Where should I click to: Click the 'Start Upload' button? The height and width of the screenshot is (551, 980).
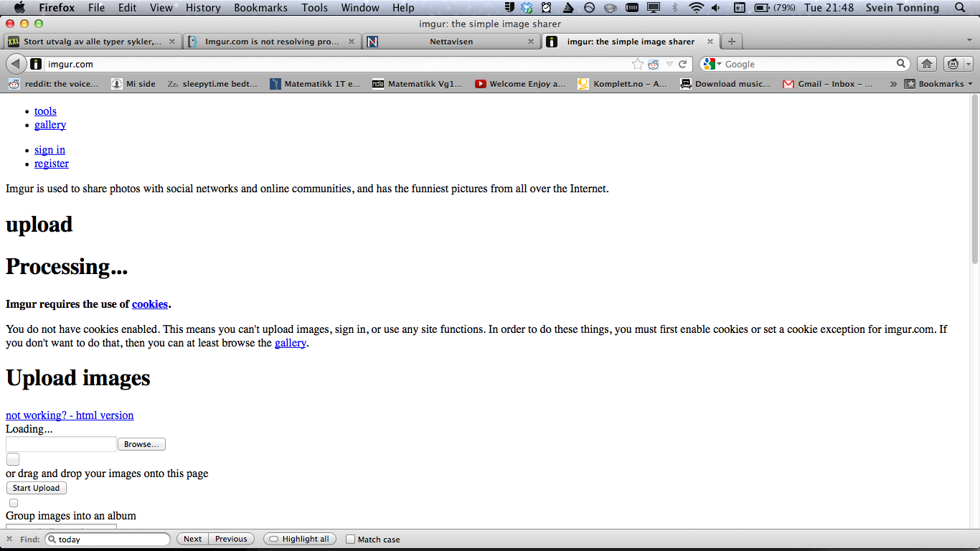pos(36,488)
